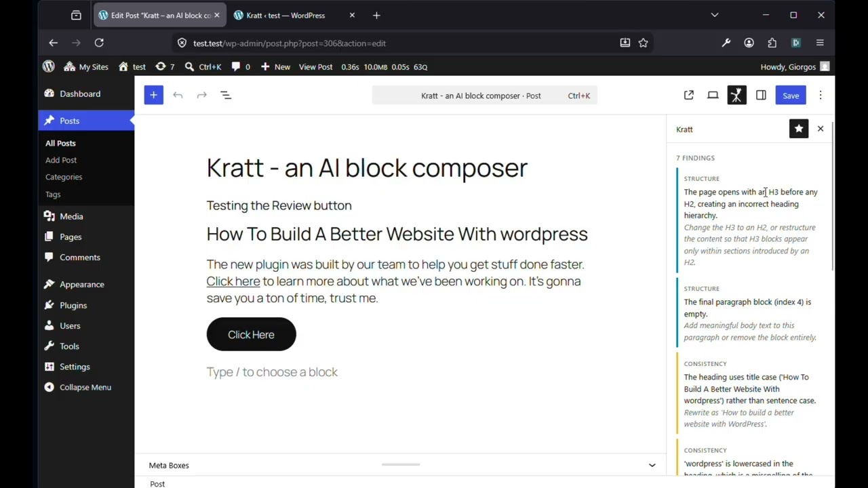The image size is (868, 488).
Task: Click inside 'Type / to choose a block' field
Action: click(x=272, y=371)
